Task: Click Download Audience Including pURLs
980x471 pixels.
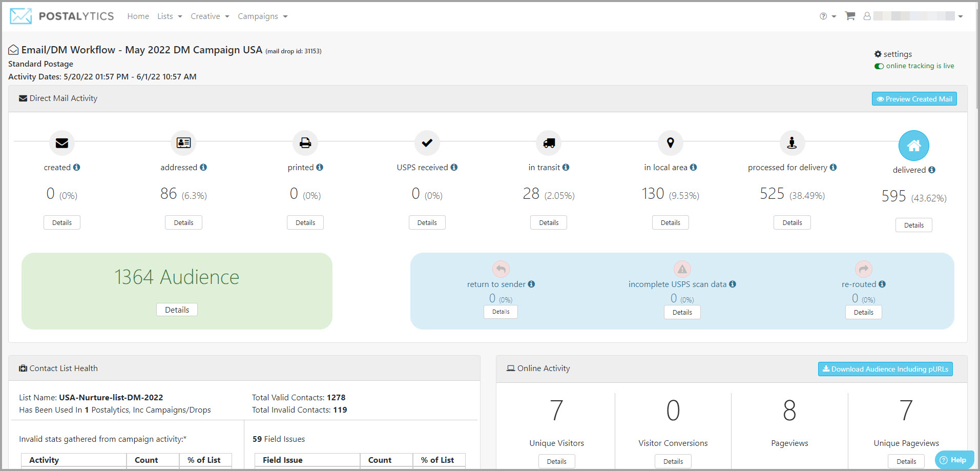Action: (885, 368)
